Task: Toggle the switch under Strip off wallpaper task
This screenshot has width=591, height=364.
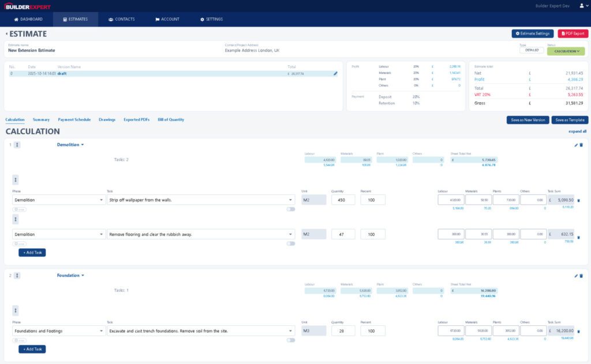Action: point(290,209)
